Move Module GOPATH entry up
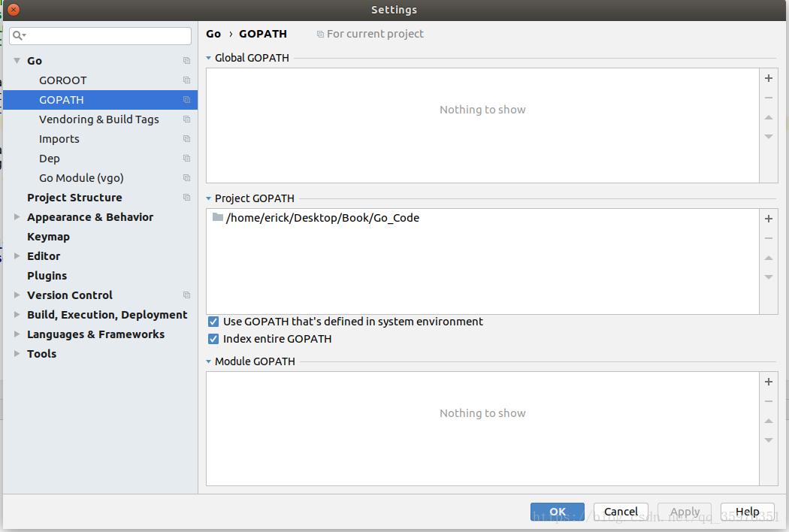 [769, 421]
